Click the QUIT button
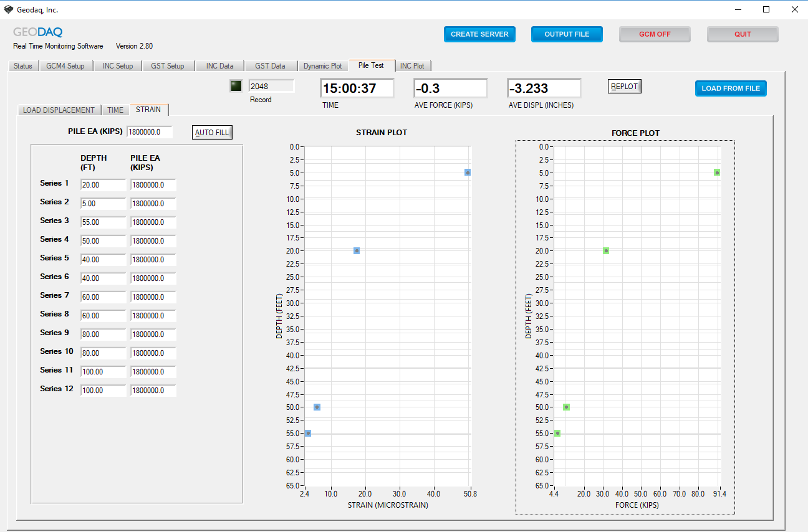Viewport: 808px width, 532px height. 743,34
